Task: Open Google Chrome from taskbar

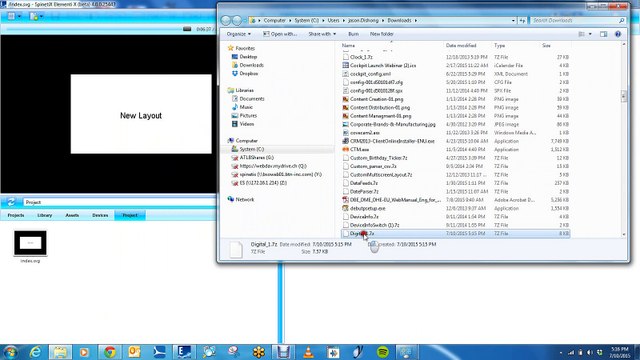Action: tap(109, 352)
